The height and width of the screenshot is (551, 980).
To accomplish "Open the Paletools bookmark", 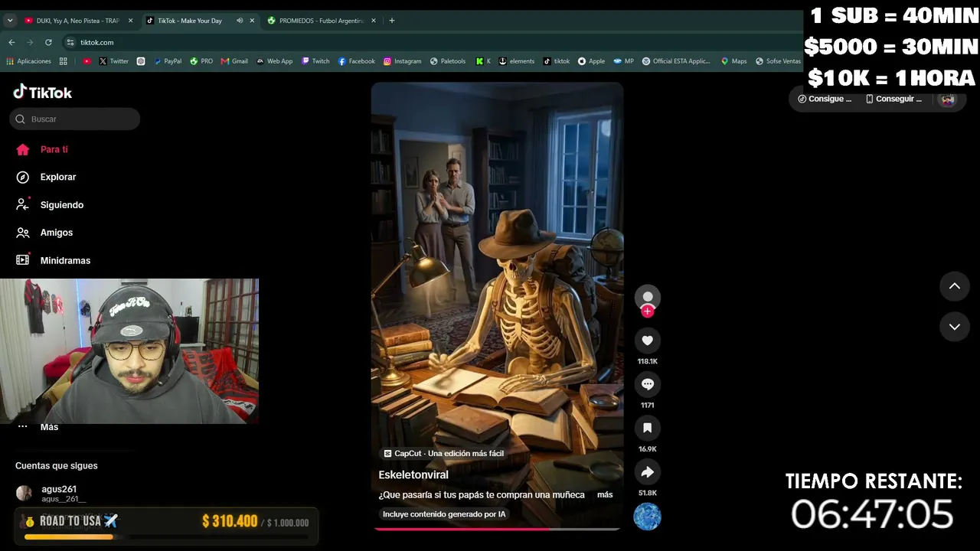I will [x=448, y=61].
